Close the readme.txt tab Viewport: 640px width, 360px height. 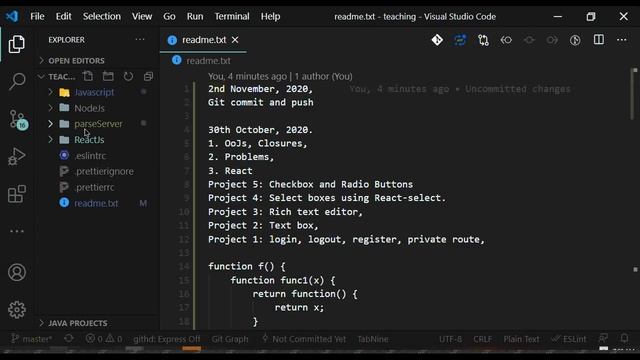tap(235, 40)
